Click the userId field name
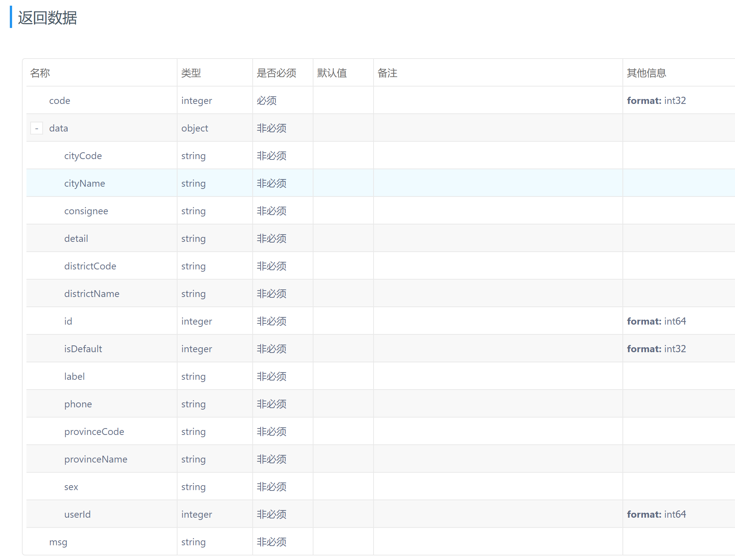The image size is (735, 560). click(77, 515)
